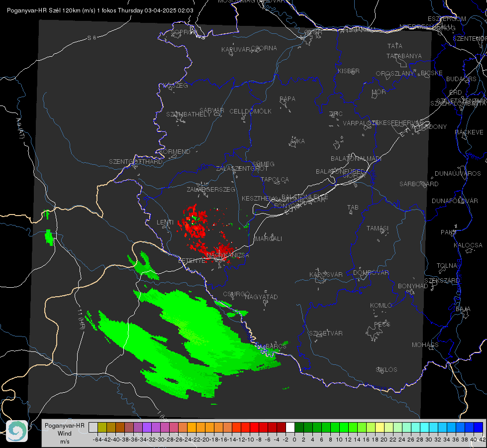Click the cyan swatch between 28 and 30

click(x=425, y=427)
